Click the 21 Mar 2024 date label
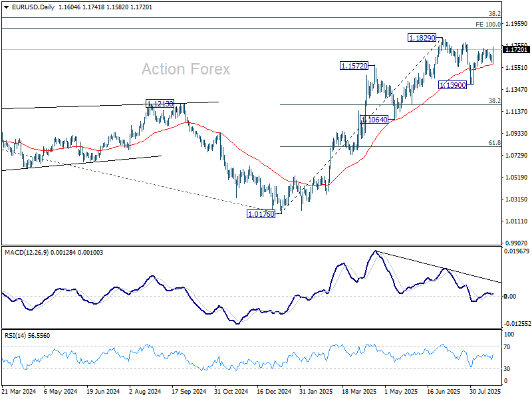The image size is (532, 399). point(18,392)
